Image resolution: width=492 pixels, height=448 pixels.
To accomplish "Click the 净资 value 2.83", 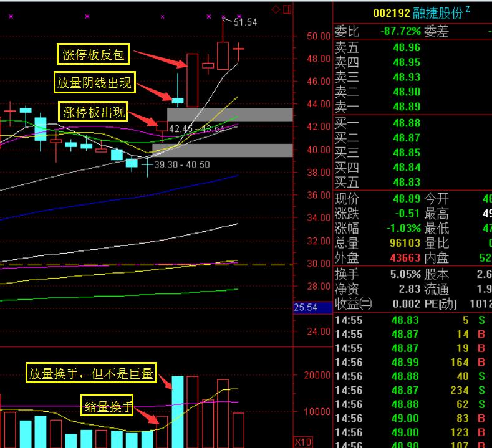I will (x=410, y=289).
